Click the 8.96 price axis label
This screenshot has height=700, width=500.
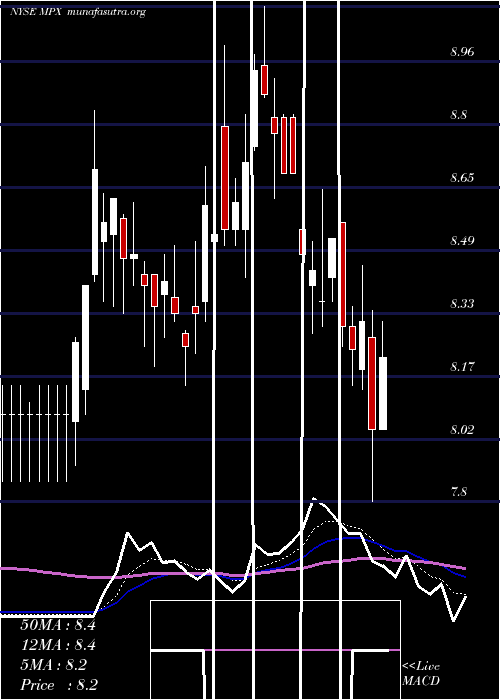coord(462,52)
